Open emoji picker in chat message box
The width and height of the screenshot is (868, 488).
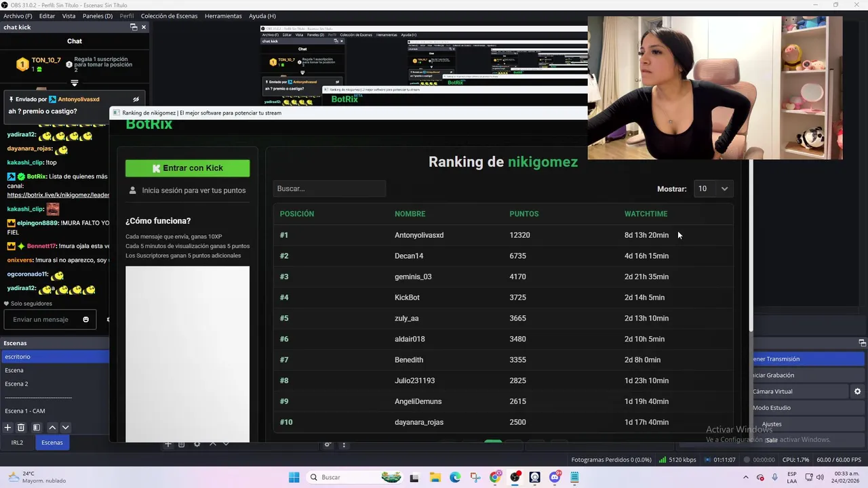pyautogui.click(x=85, y=319)
